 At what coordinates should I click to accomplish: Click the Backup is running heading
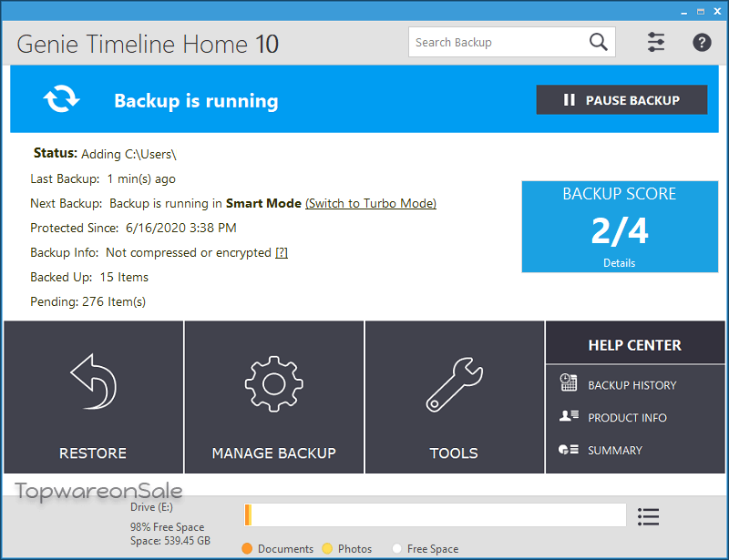[196, 101]
